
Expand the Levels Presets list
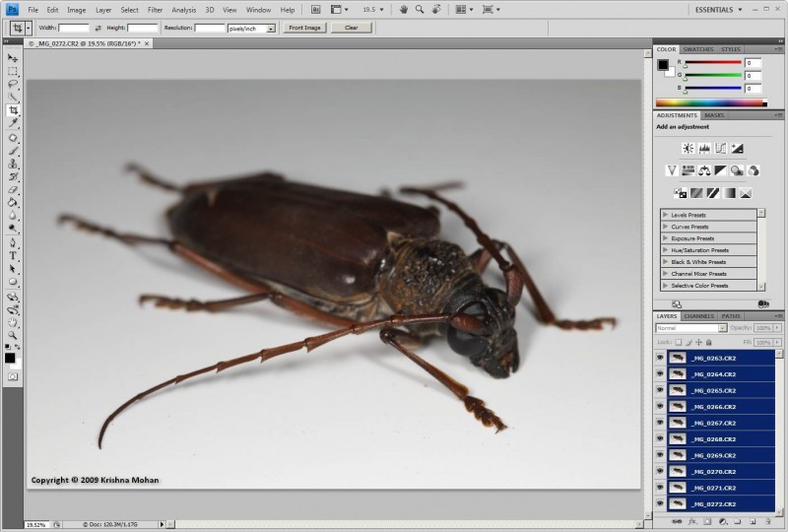666,215
